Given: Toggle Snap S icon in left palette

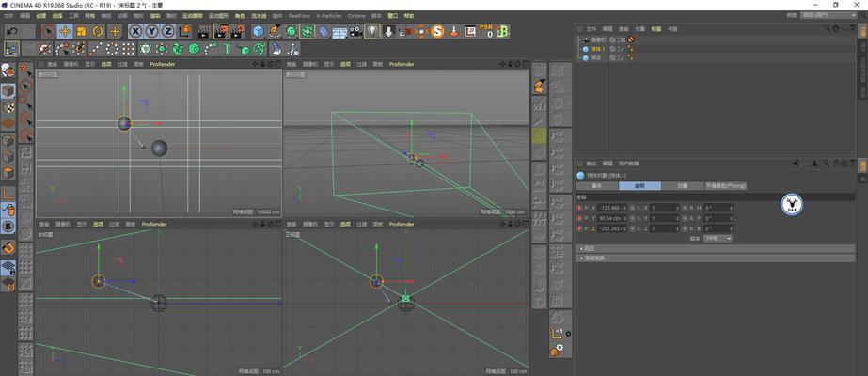Looking at the screenshot, I should (x=8, y=227).
